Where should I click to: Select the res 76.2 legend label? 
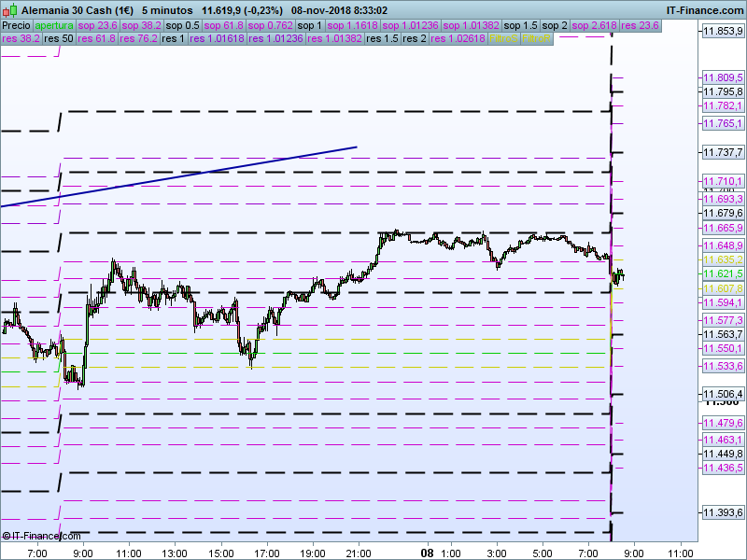tap(138, 38)
